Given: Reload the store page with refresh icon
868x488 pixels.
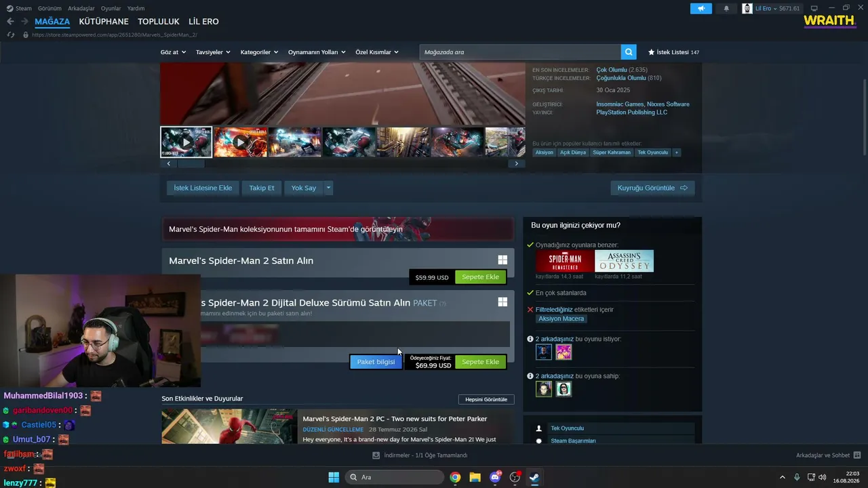Looking at the screenshot, I should tap(10, 35).
